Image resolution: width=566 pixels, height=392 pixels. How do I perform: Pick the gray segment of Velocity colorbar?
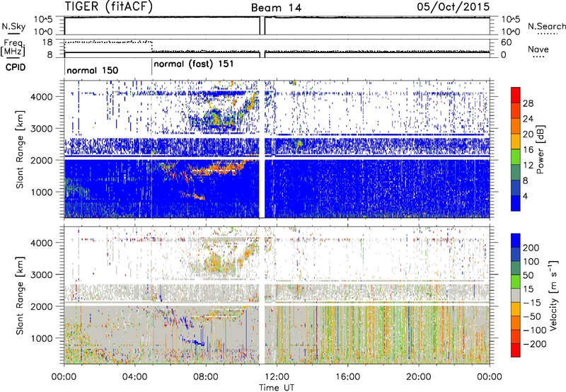coord(516,296)
